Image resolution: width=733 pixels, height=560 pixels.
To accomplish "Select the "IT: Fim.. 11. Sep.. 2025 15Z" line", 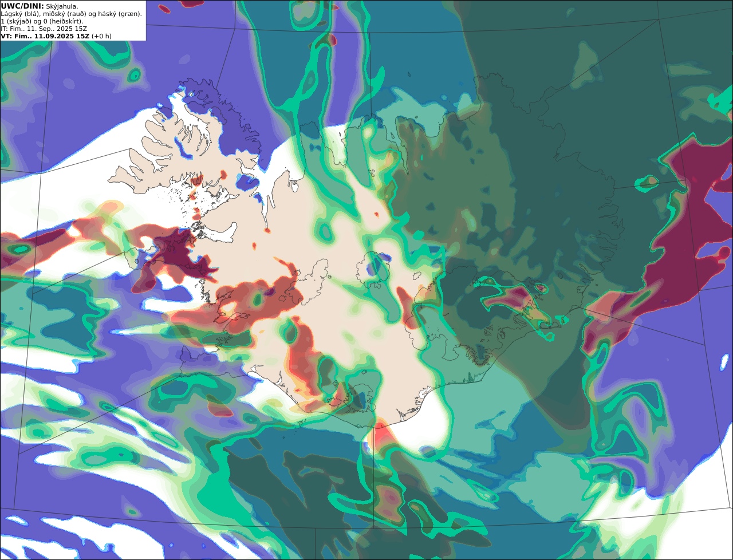I will coord(44,29).
